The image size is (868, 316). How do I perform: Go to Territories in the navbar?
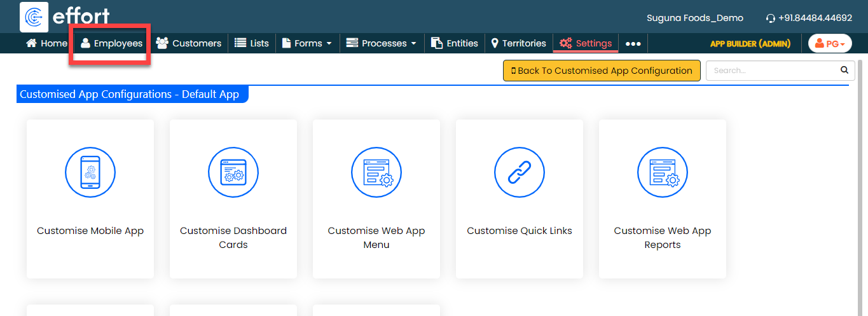(518, 43)
